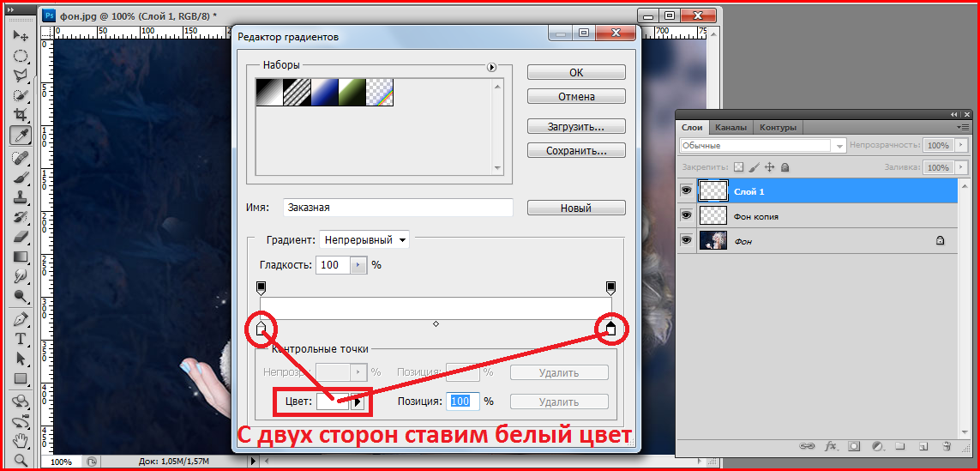Hide the Слой 1 layer
This screenshot has height=471, width=980.
point(686,190)
